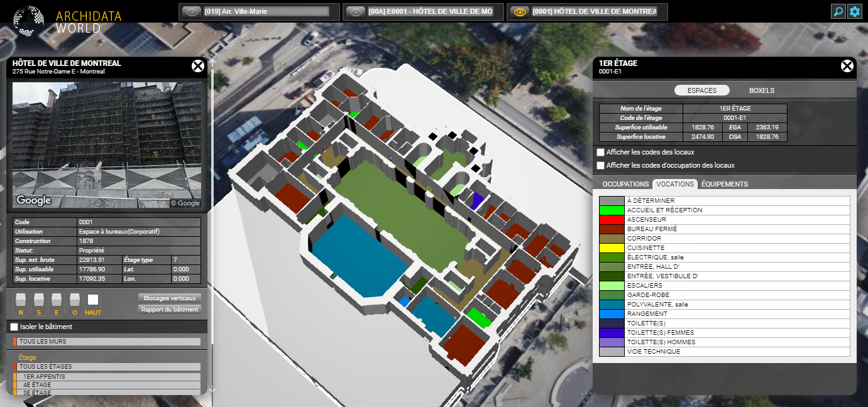Select the 4E ÉTAGE floor
Screen dimensions: 868x407
107,385
